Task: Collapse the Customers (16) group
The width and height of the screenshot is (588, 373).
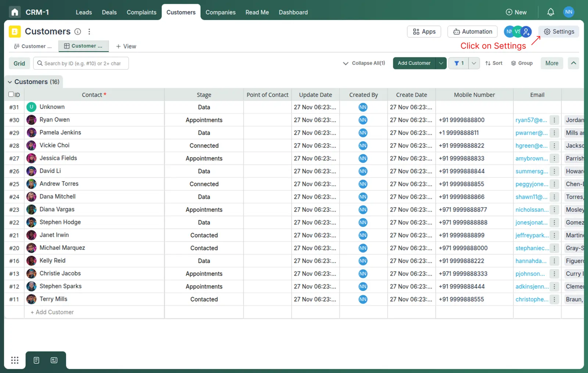Action: point(10,82)
